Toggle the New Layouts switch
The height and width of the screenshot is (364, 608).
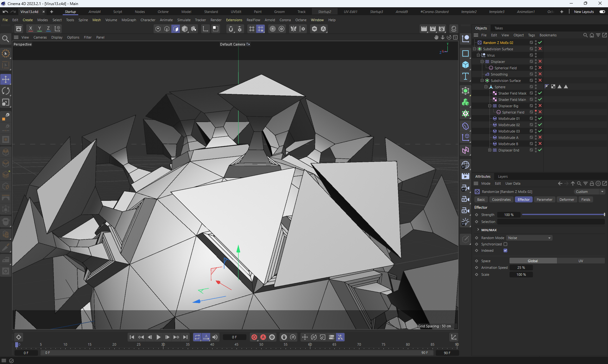(x=602, y=12)
